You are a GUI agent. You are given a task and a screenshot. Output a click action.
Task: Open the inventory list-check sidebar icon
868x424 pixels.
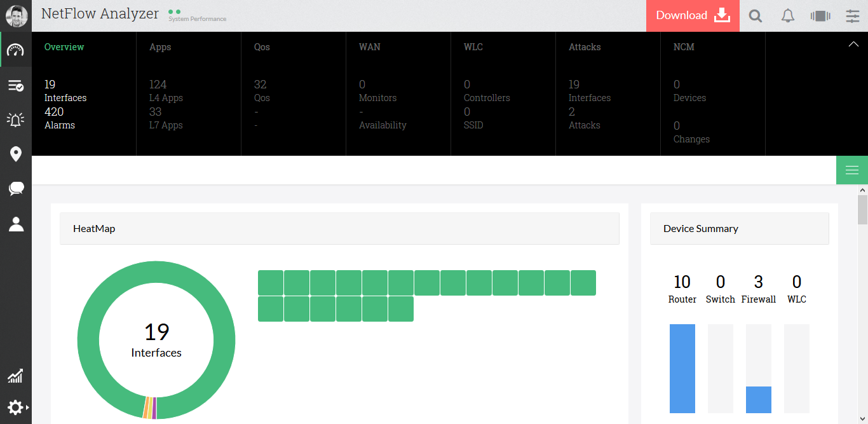click(x=16, y=85)
